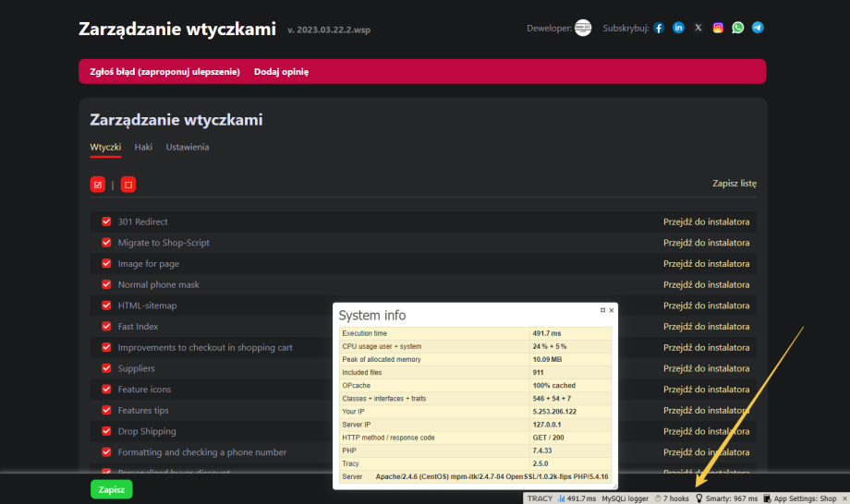Click the System info panel title

click(x=371, y=315)
